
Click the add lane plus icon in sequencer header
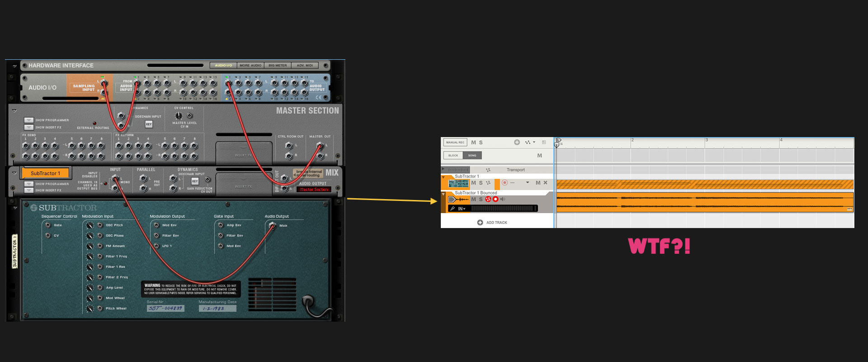click(x=517, y=142)
